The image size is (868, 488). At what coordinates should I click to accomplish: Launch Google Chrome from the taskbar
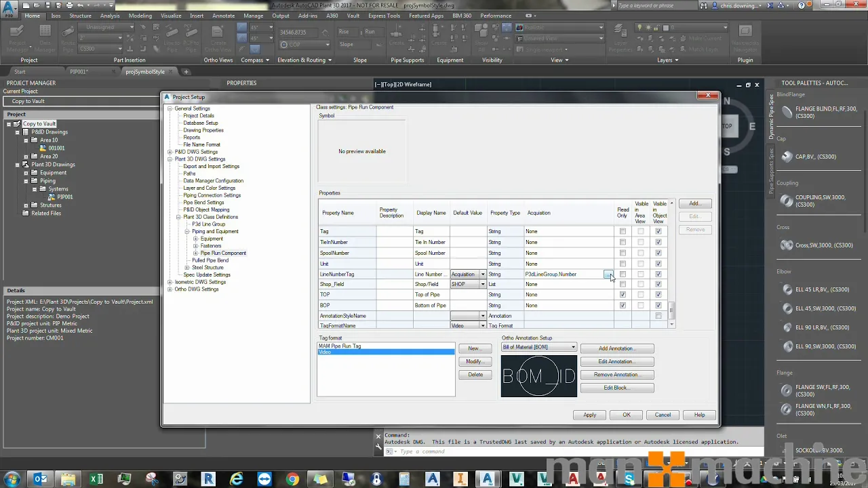pyautogui.click(x=292, y=479)
